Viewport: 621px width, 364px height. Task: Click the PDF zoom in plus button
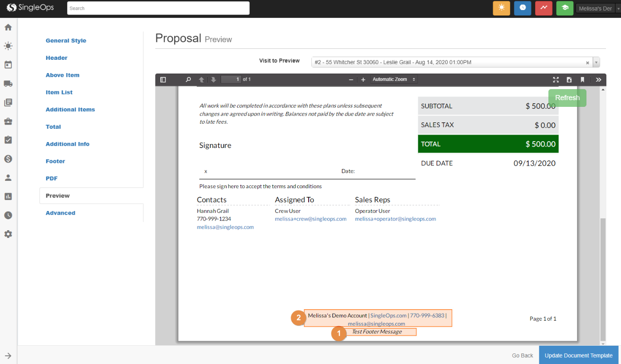(x=363, y=79)
